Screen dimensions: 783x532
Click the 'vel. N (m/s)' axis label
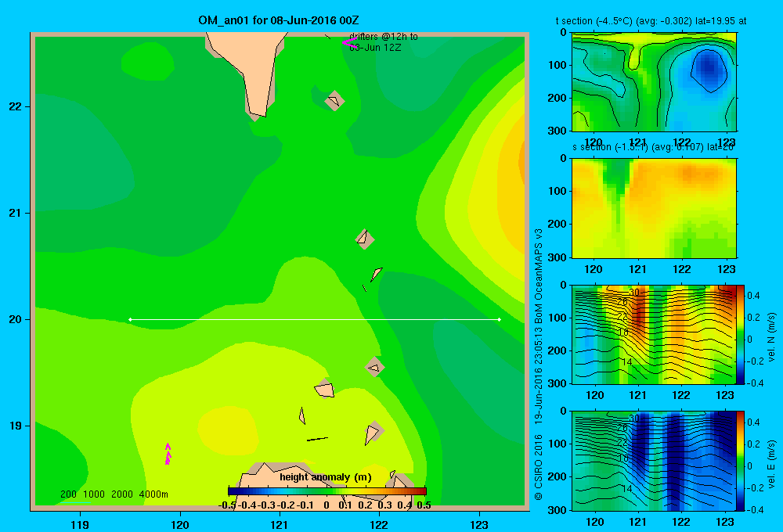[x=771, y=337]
